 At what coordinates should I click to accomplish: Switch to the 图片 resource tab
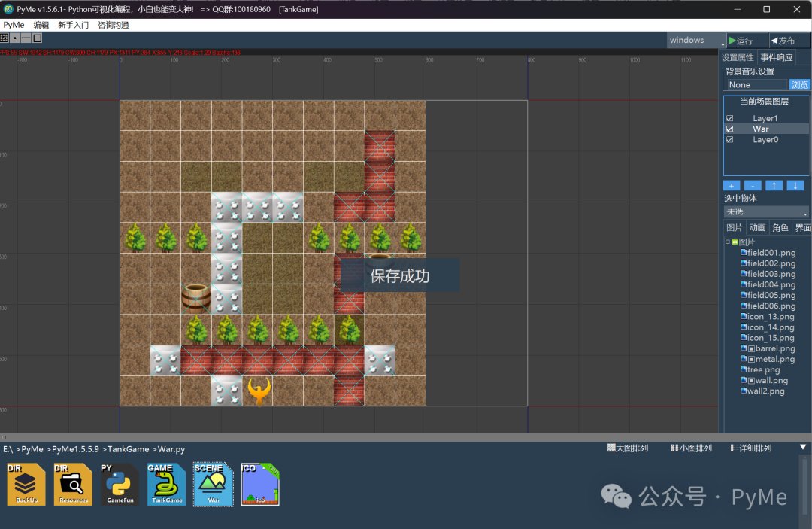734,227
